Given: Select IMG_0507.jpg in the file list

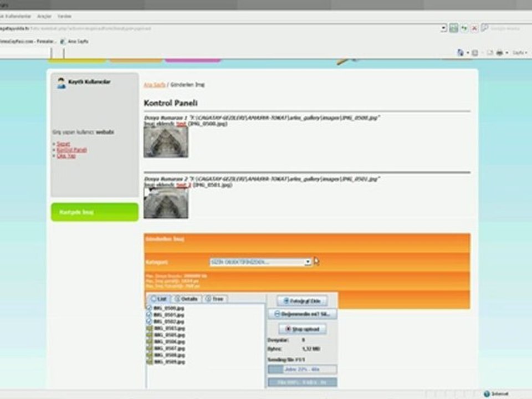Looking at the screenshot, I should 170,349.
